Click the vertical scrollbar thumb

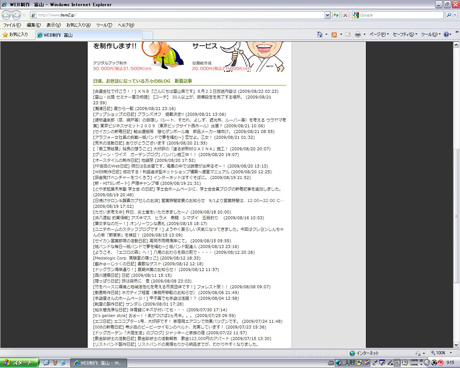(x=456, y=215)
